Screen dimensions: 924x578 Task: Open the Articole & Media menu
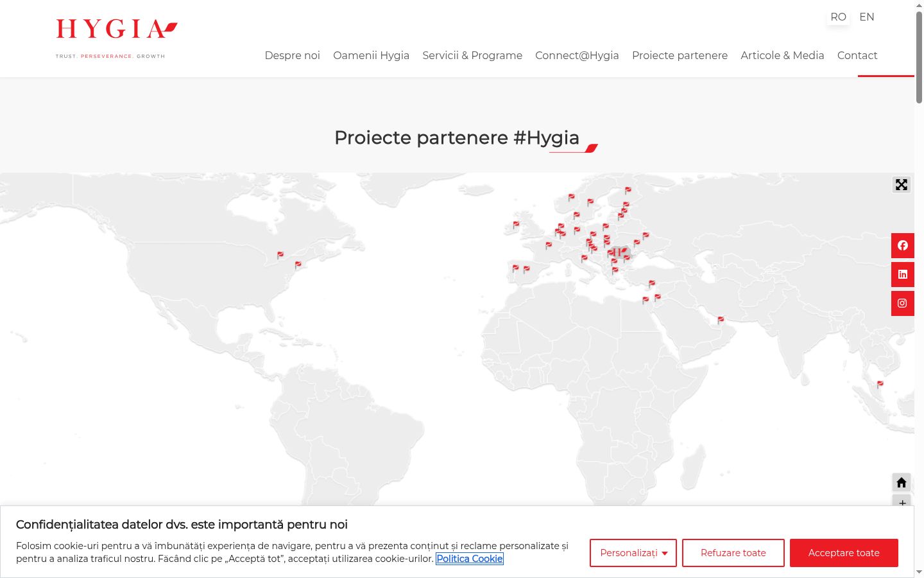coord(782,55)
